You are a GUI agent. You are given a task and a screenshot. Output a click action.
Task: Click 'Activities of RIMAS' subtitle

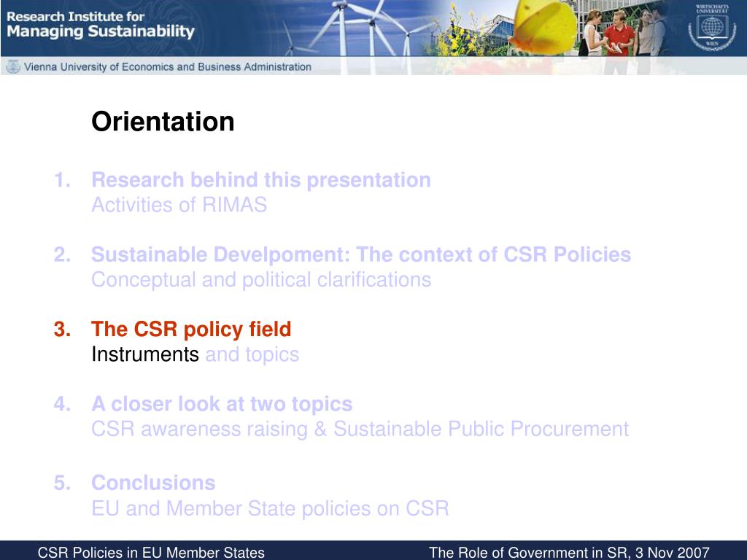tap(179, 205)
